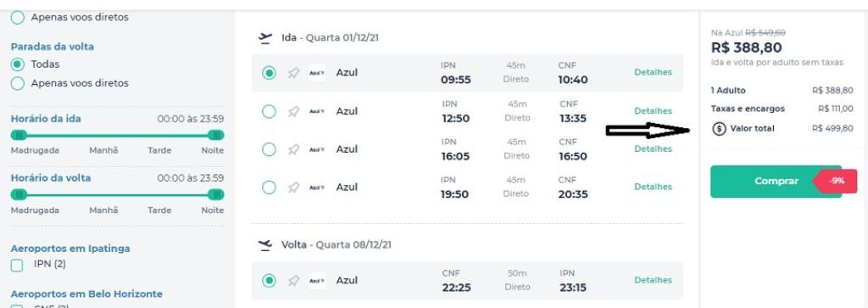Click the -9% discount tag
868x308 pixels.
coord(835,181)
